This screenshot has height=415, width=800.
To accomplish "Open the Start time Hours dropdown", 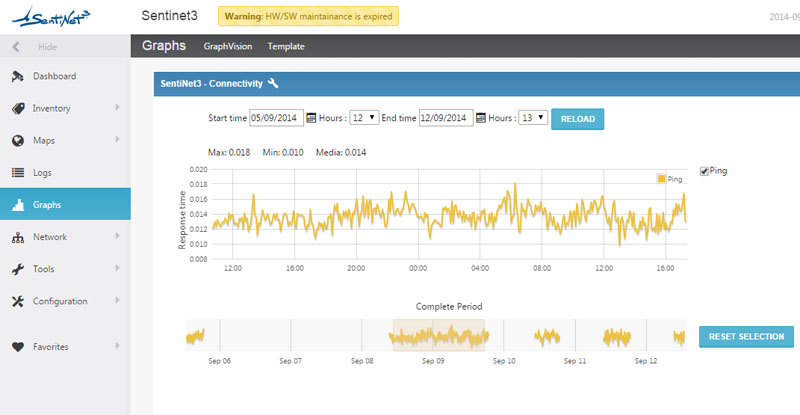I will coord(364,118).
